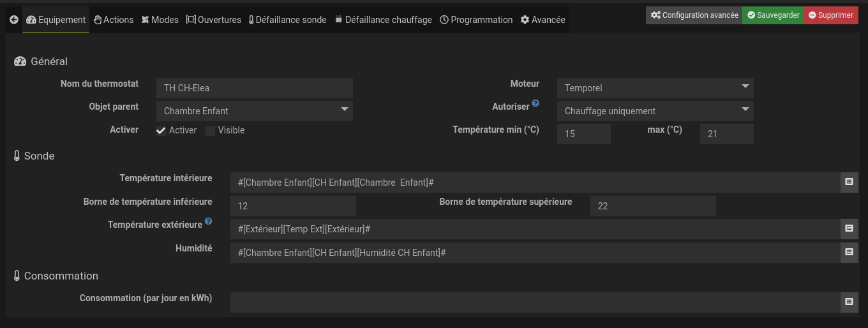Click help icon next to Autoriser

point(535,103)
